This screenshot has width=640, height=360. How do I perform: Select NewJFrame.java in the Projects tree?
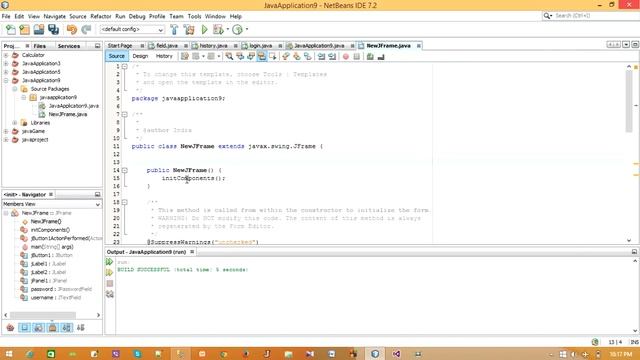pyautogui.click(x=67, y=114)
